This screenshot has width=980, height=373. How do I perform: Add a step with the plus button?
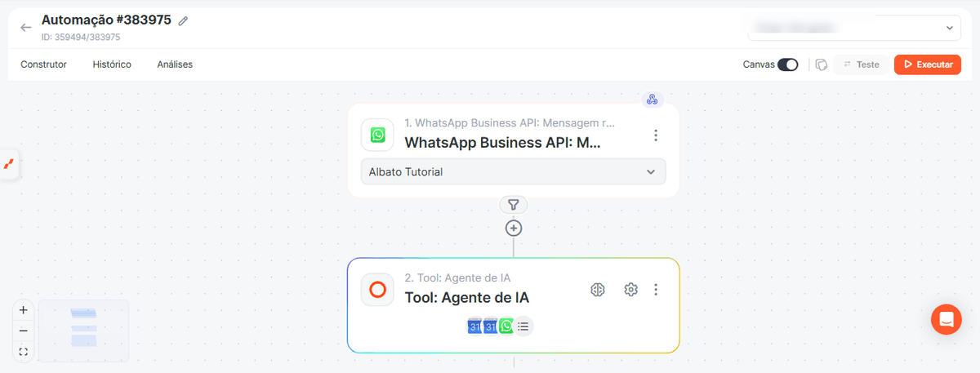pyautogui.click(x=513, y=229)
